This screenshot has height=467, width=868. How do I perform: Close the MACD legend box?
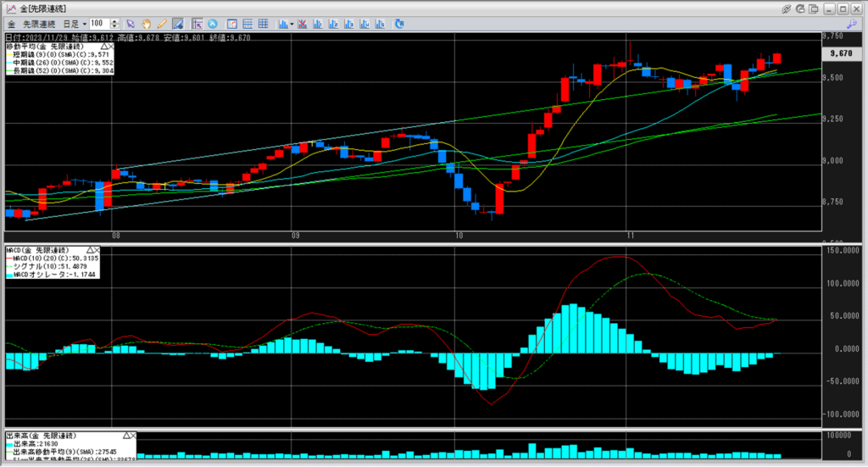point(97,251)
